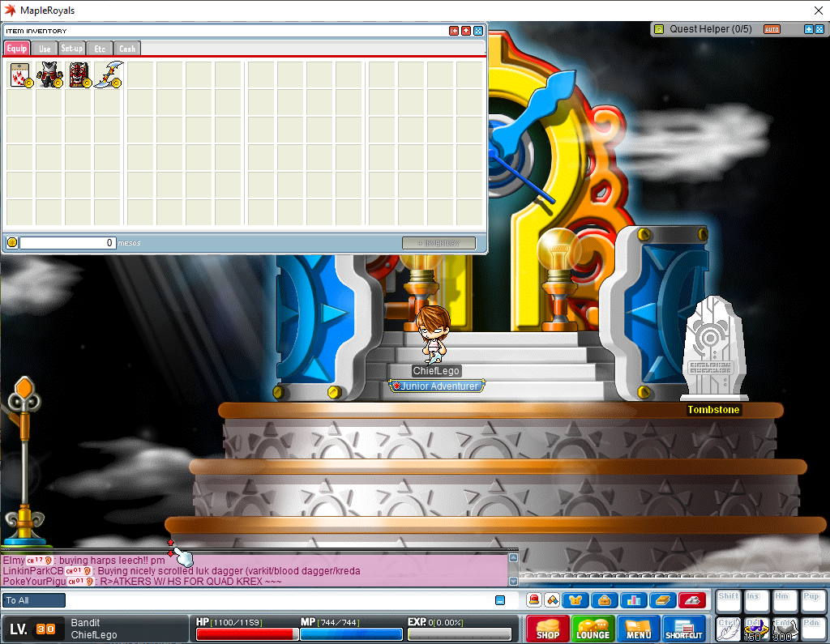Click the armor item in Equip inventory

click(49, 75)
